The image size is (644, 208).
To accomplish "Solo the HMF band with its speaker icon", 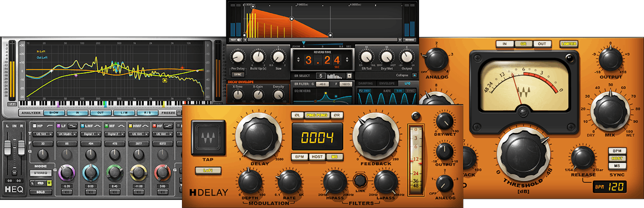I will pyautogui.click(x=139, y=192).
